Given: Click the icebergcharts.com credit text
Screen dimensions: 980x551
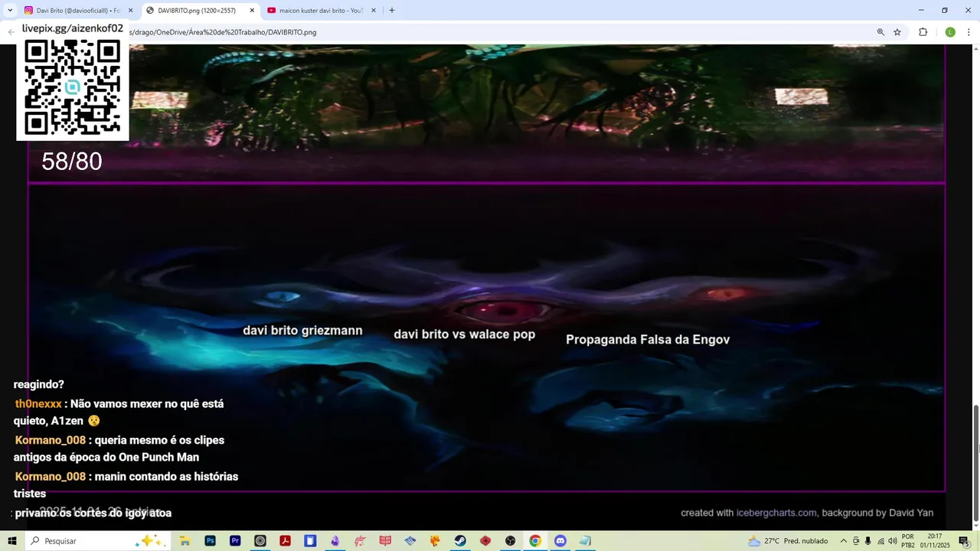Looking at the screenshot, I should 776,513.
